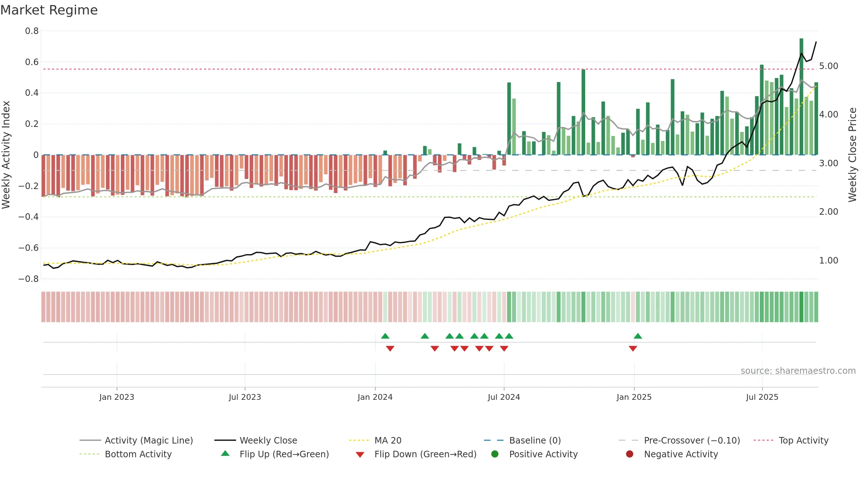Click the pink dotted Top Activity swatch

pos(764,440)
